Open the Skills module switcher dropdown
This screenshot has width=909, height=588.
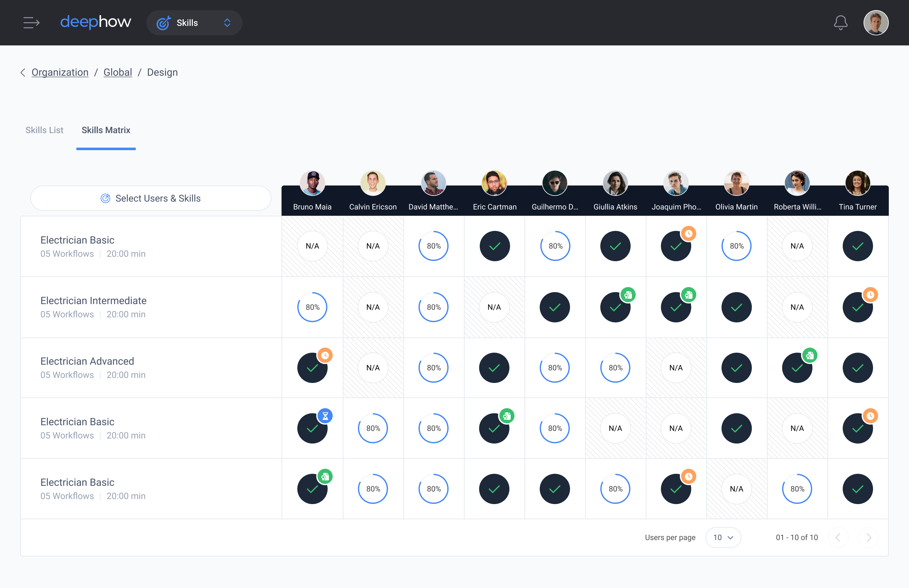(x=194, y=23)
